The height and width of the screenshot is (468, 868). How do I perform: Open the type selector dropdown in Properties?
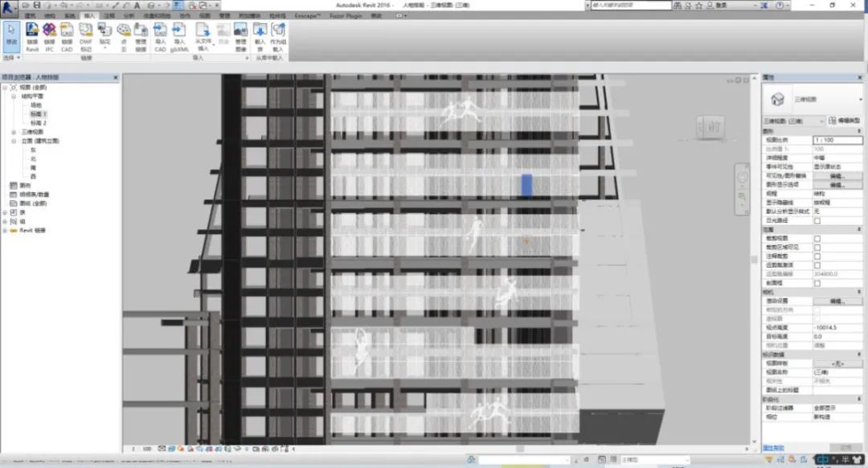point(860,99)
